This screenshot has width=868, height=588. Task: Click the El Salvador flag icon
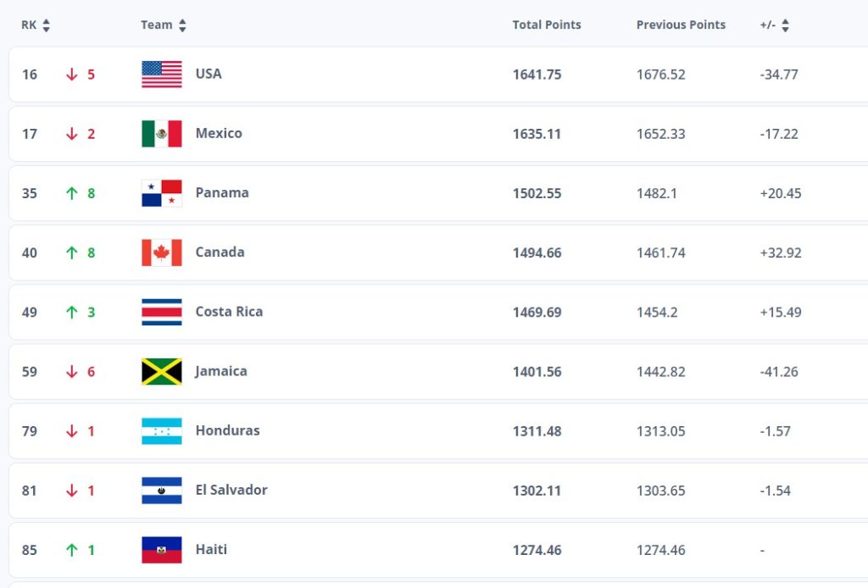point(162,491)
